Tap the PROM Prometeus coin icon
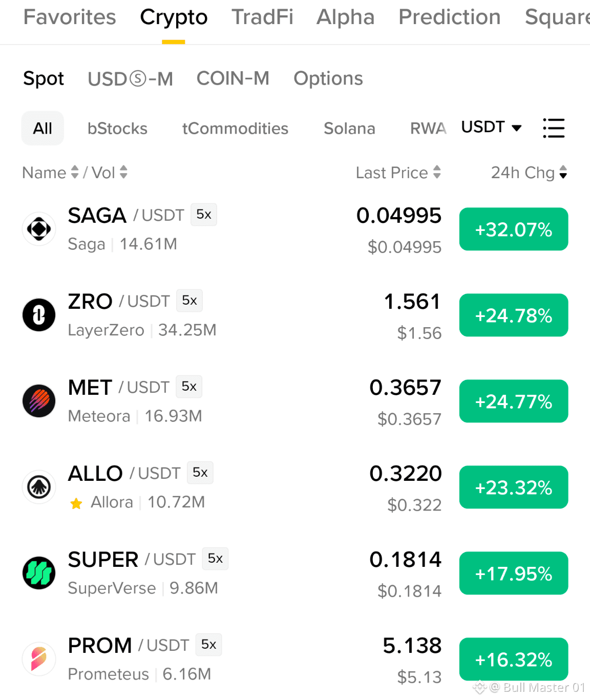Viewport: 590px width, 700px height. (39, 659)
